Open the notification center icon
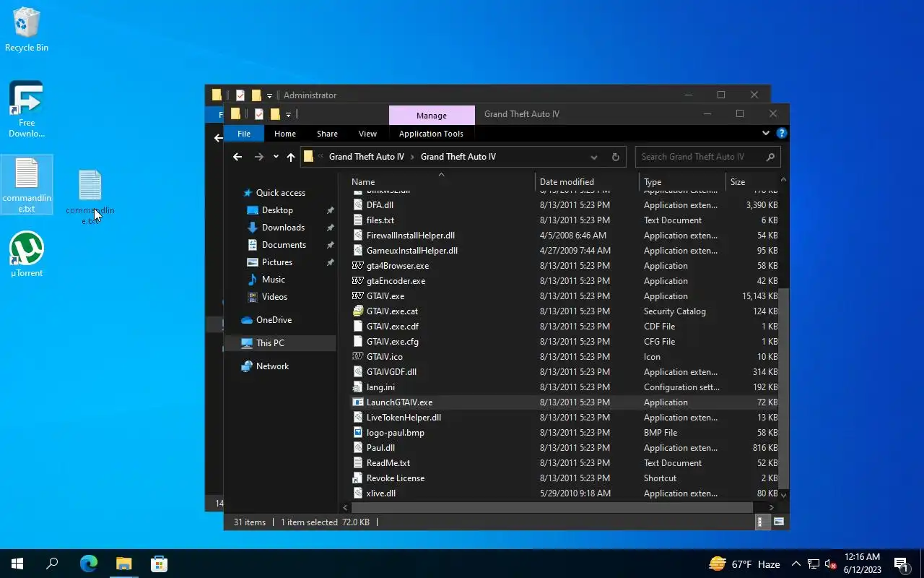Viewport: 924px width, 578px height. 901,564
